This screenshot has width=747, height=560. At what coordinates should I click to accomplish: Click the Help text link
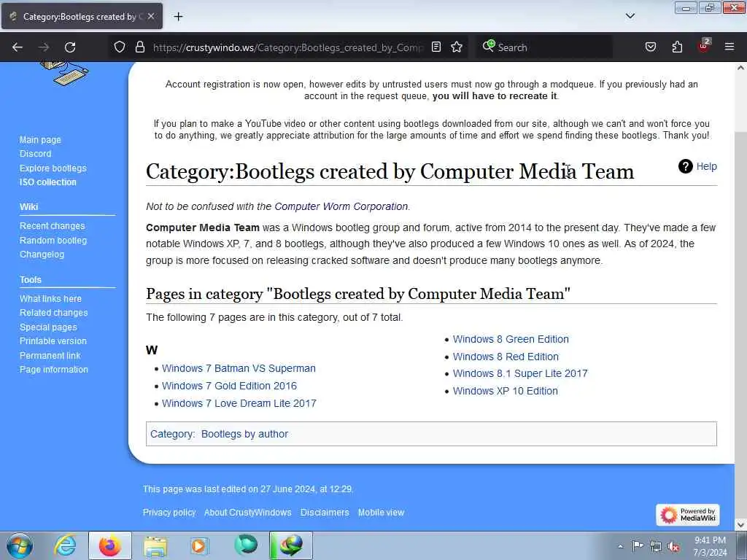point(706,166)
